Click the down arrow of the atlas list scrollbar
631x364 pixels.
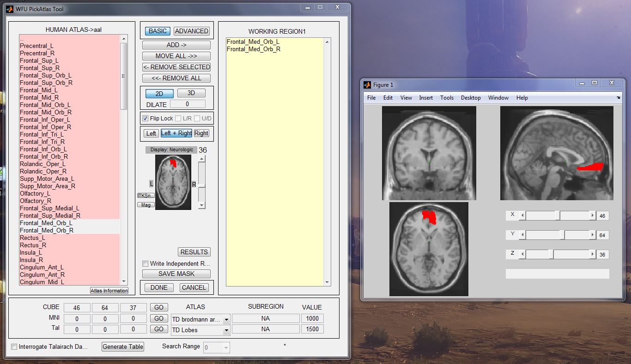pyautogui.click(x=123, y=281)
